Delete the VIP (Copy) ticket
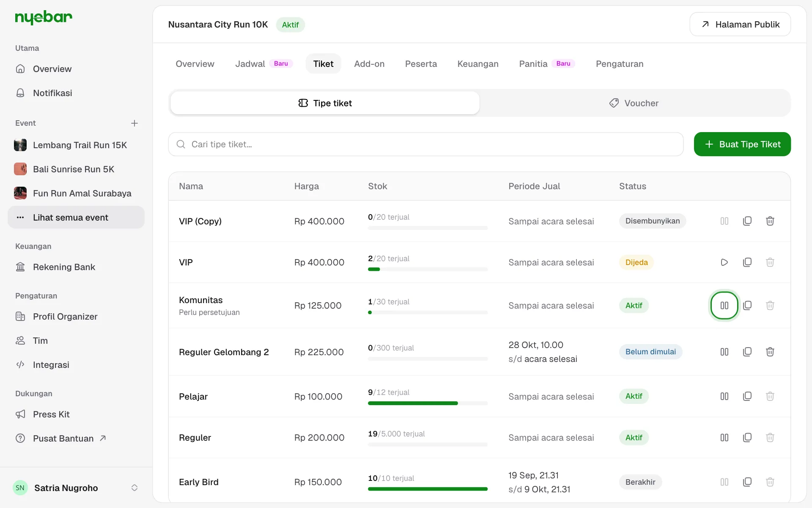Screen dimensions: 812x508 pos(770,221)
